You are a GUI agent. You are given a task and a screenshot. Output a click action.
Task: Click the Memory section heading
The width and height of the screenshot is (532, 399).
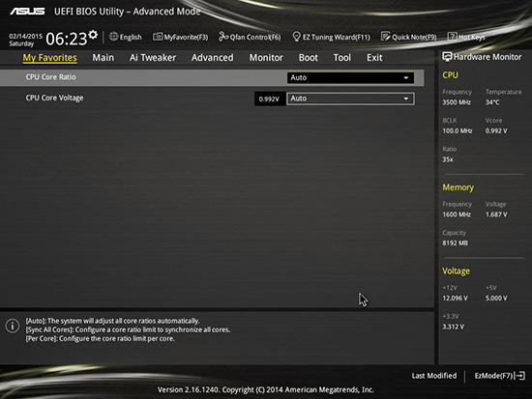pyautogui.click(x=458, y=187)
